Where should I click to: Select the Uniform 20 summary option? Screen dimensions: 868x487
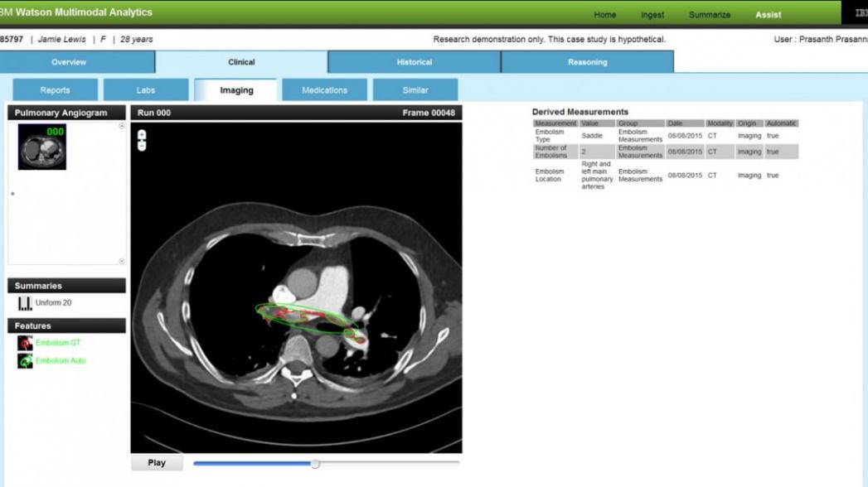tap(53, 303)
